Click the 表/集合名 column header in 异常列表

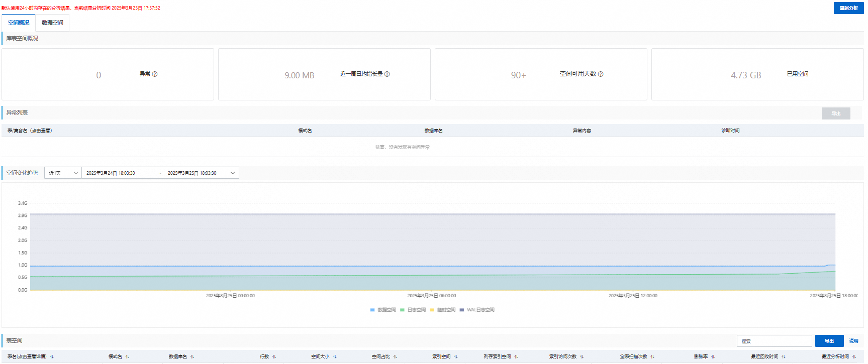tap(30, 131)
